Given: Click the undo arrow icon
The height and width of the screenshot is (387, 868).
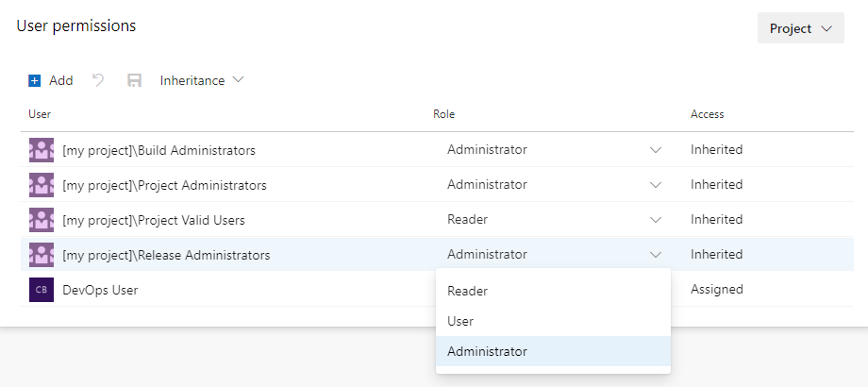Looking at the screenshot, I should pyautogui.click(x=98, y=80).
